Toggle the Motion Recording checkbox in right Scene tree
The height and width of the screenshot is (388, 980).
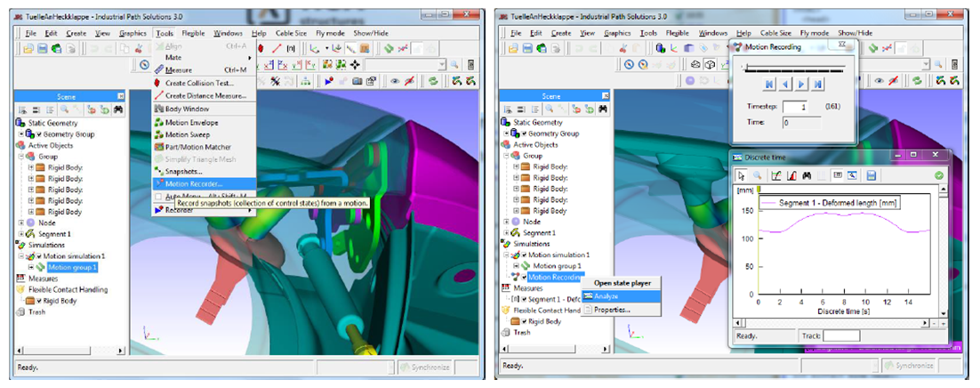pyautogui.click(x=524, y=278)
